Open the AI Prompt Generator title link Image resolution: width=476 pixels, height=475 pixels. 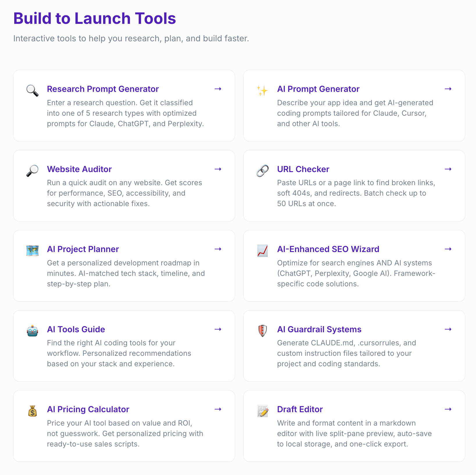pos(318,89)
